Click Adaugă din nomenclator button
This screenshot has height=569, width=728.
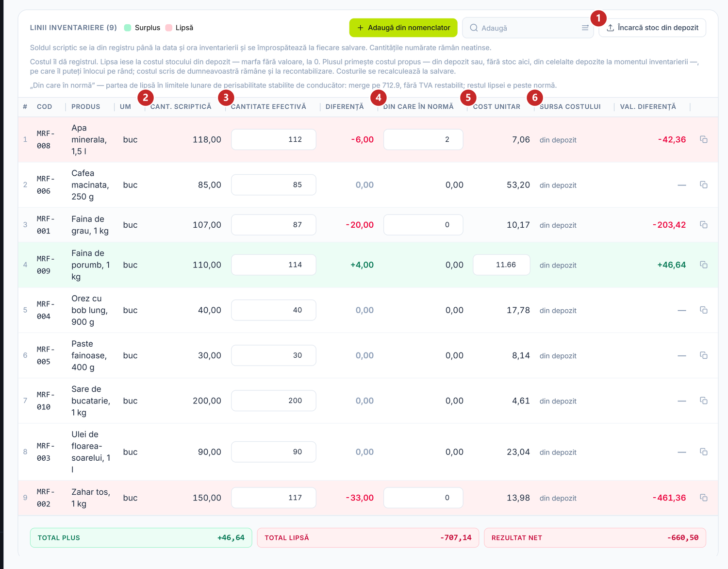click(403, 28)
